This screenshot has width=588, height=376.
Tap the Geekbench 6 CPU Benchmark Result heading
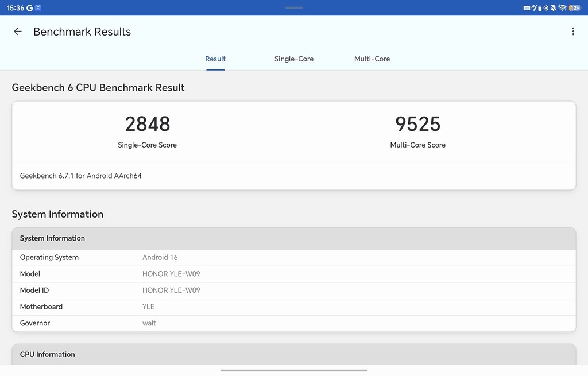[x=98, y=88]
